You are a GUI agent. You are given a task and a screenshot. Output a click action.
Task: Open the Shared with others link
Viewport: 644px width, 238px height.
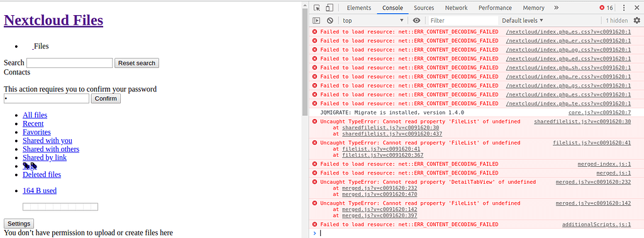51,149
